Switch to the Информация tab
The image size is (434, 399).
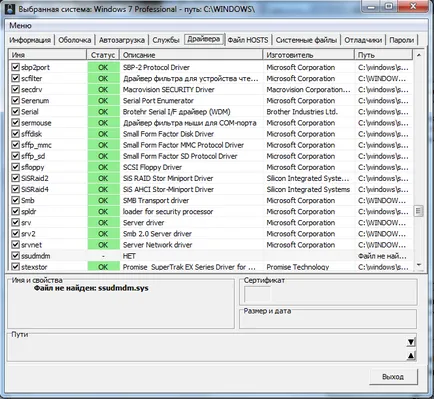pos(30,40)
